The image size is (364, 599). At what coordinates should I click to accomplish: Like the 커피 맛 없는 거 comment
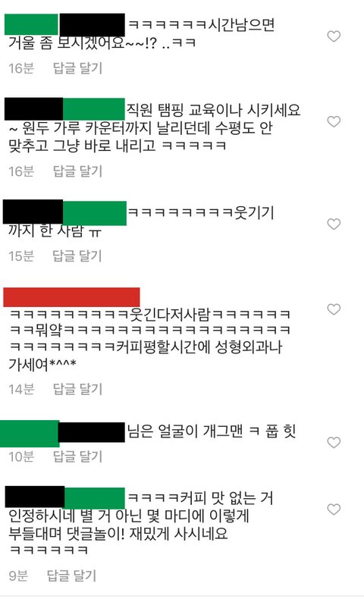[334, 510]
